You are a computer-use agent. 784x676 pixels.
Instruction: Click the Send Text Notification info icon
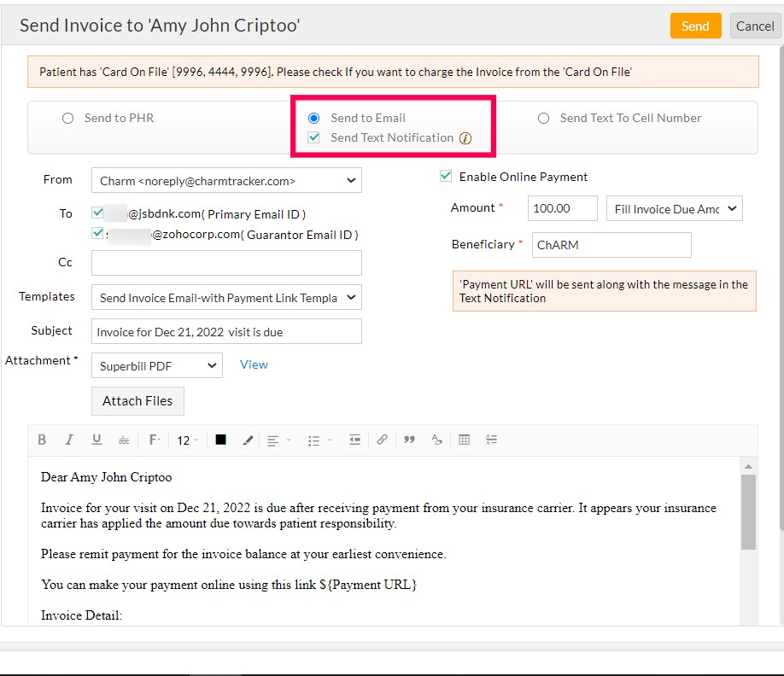tap(465, 138)
